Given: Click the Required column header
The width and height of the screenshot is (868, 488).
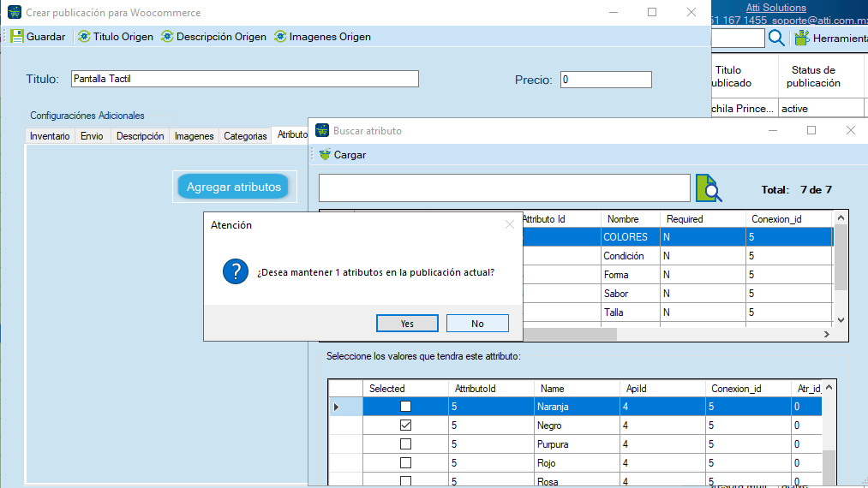Looking at the screenshot, I should tap(703, 219).
